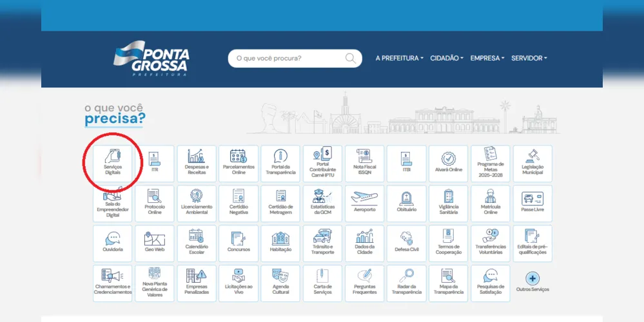Open Protocolo Online tile
This screenshot has height=322, width=644.
tap(155, 204)
